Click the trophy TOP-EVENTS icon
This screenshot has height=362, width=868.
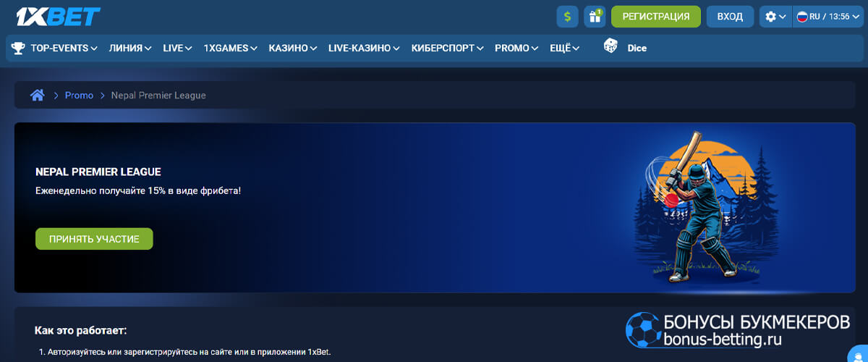tap(17, 49)
